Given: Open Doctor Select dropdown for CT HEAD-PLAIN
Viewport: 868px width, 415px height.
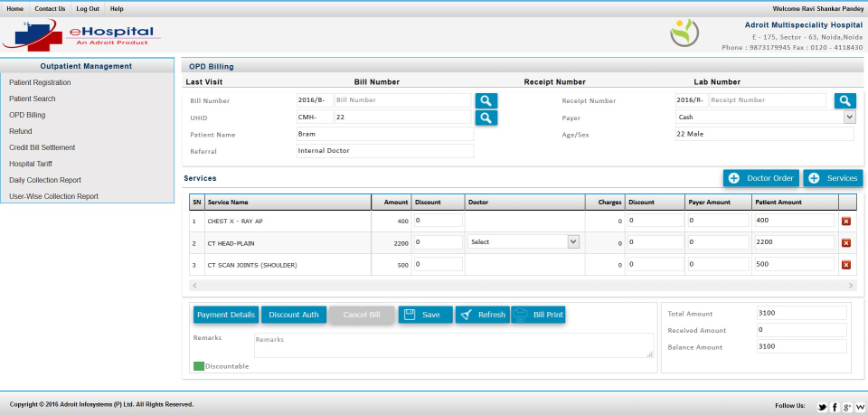Looking at the screenshot, I should click(x=524, y=241).
